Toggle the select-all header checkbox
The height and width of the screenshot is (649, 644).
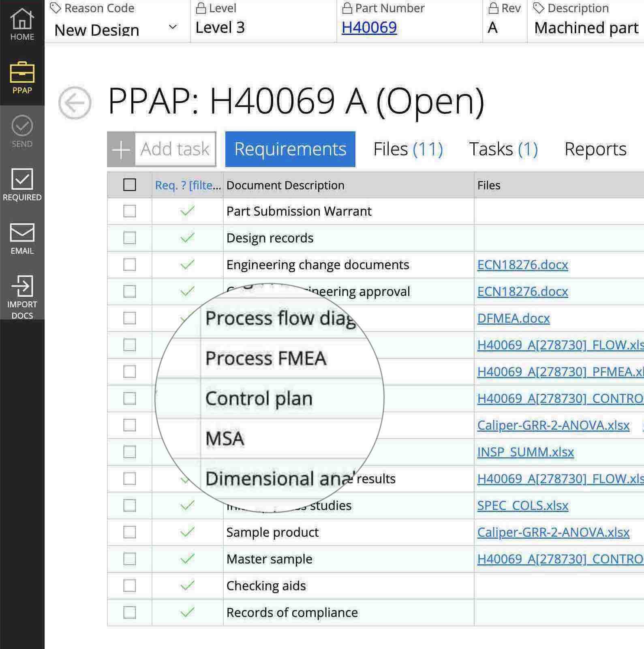click(129, 185)
